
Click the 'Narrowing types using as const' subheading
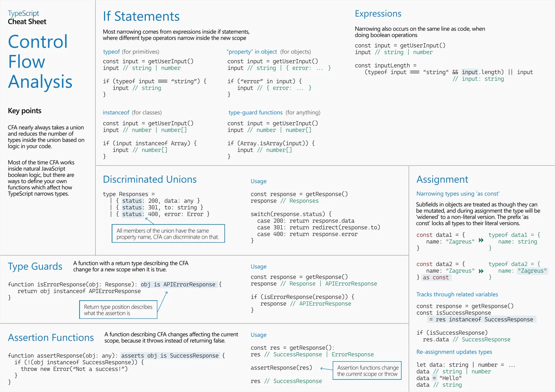click(458, 194)
